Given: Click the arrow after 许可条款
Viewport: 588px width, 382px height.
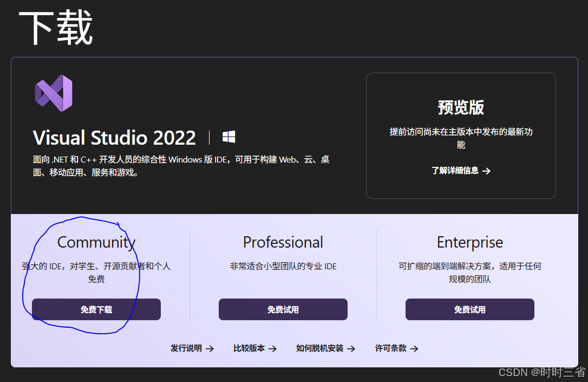Looking at the screenshot, I should click(x=414, y=349).
